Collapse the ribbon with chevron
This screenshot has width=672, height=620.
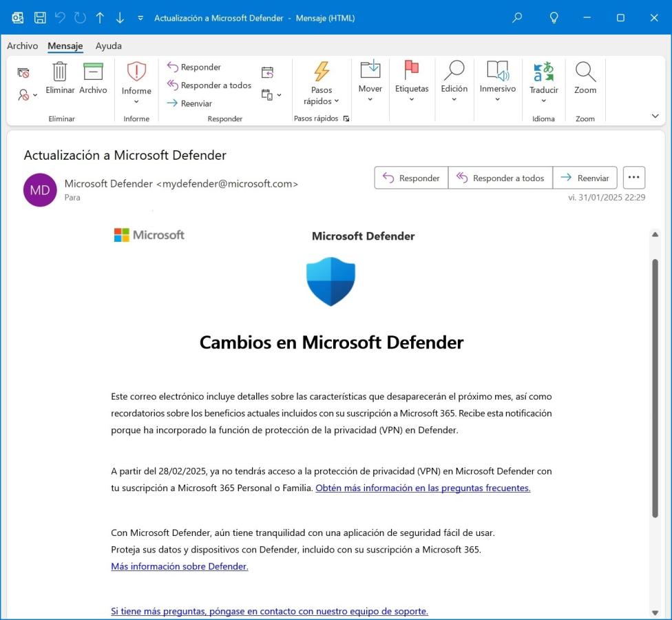pos(655,116)
